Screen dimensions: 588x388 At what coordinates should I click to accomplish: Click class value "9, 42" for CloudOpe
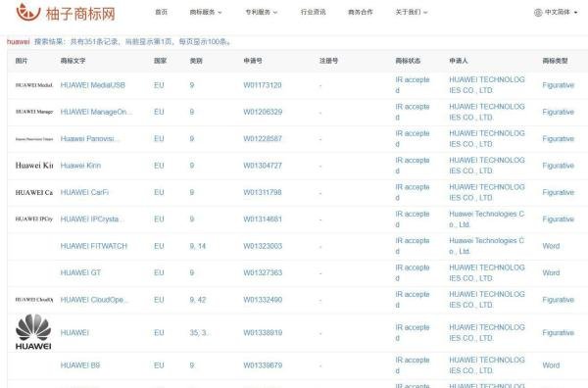[x=198, y=300]
